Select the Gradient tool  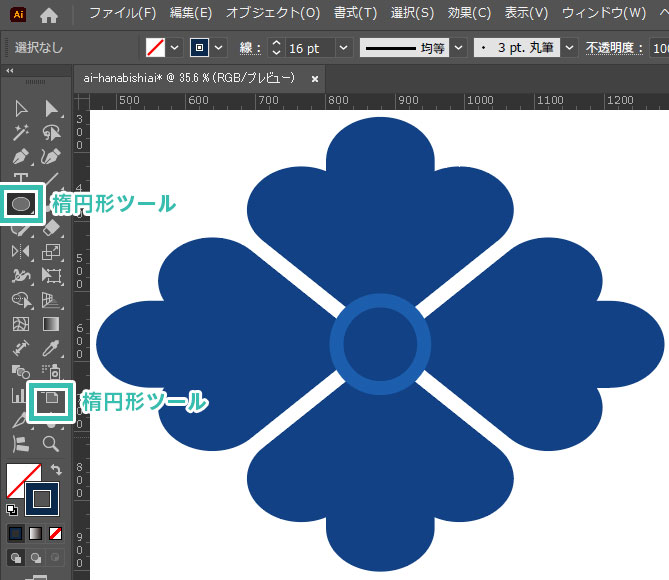[x=52, y=323]
